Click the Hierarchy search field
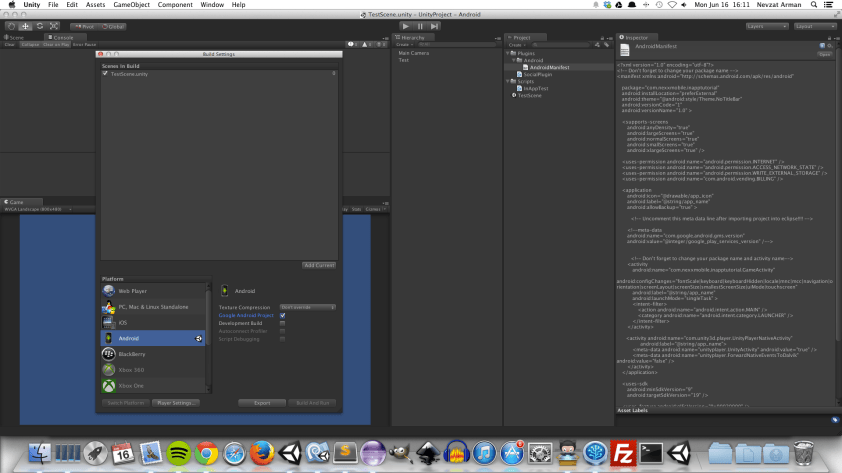842x473 pixels. pyautogui.click(x=456, y=45)
